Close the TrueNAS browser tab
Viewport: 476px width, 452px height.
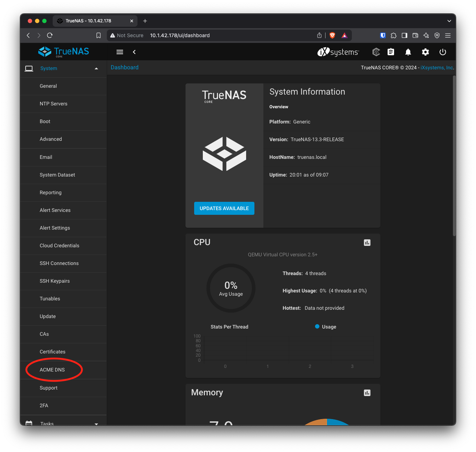coord(132,21)
